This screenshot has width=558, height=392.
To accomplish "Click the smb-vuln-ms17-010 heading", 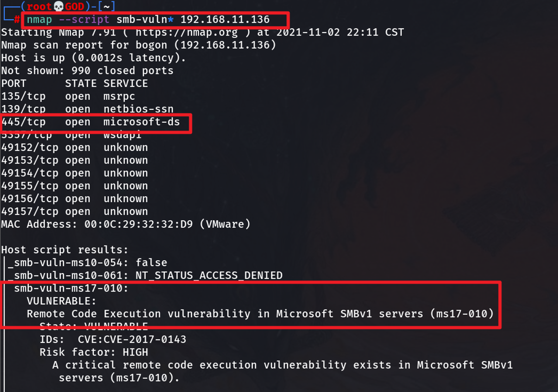I will pos(71,288).
